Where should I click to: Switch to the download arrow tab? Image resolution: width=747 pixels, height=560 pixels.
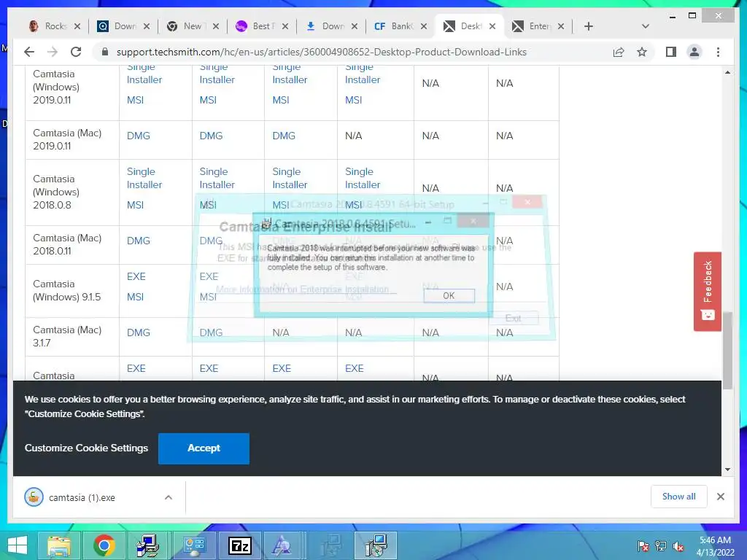click(x=327, y=26)
